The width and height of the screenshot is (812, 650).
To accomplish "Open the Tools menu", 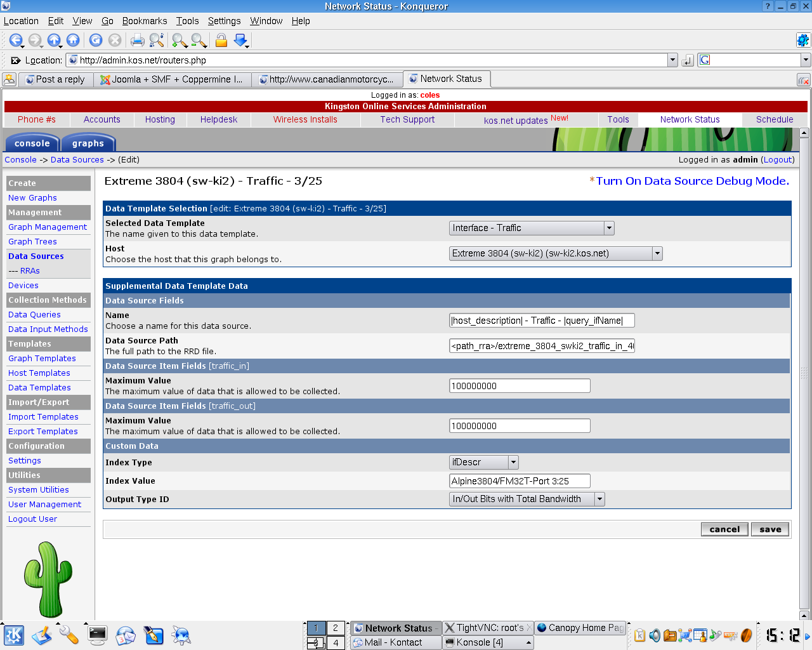I will point(187,21).
